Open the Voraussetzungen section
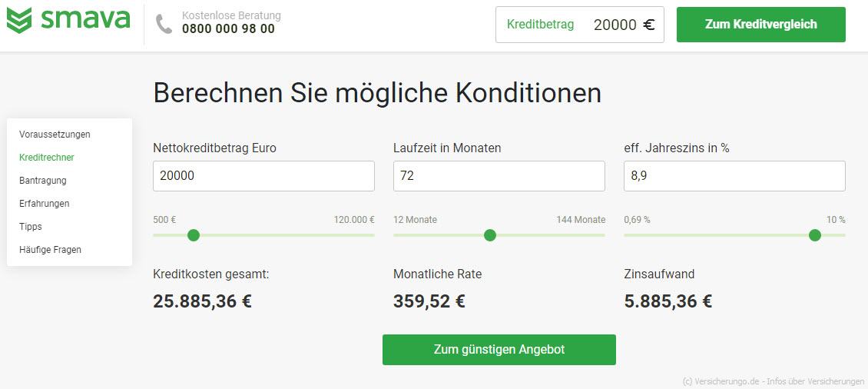The image size is (868, 389). coord(55,134)
